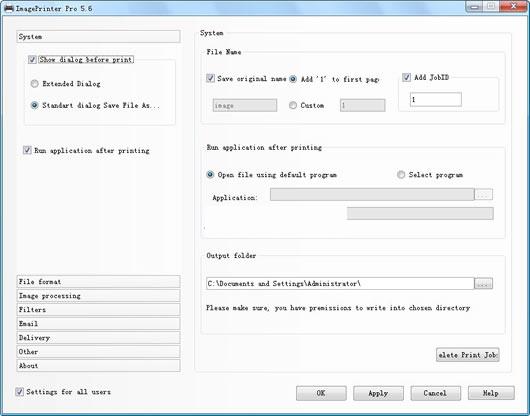This screenshot has height=416, width=530.
Task: Click the OK button
Action: 321,393
